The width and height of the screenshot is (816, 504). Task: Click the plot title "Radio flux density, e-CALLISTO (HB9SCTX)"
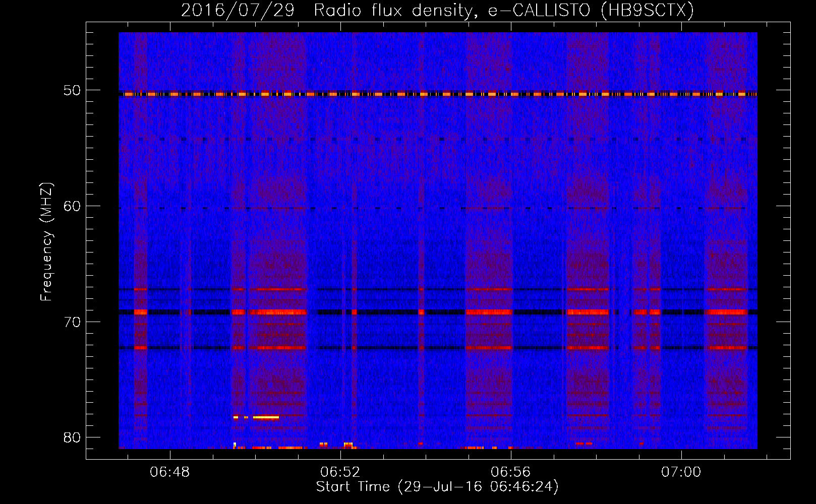(x=504, y=10)
